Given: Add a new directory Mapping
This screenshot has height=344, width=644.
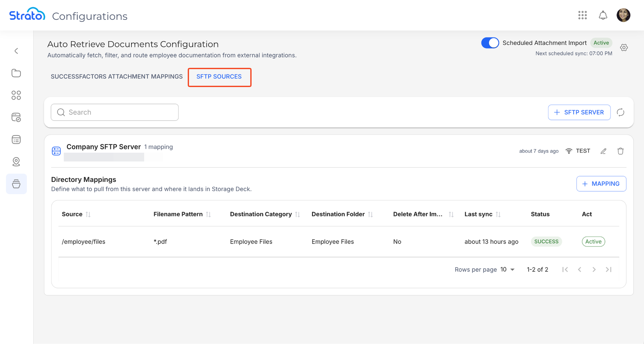Looking at the screenshot, I should click(601, 184).
